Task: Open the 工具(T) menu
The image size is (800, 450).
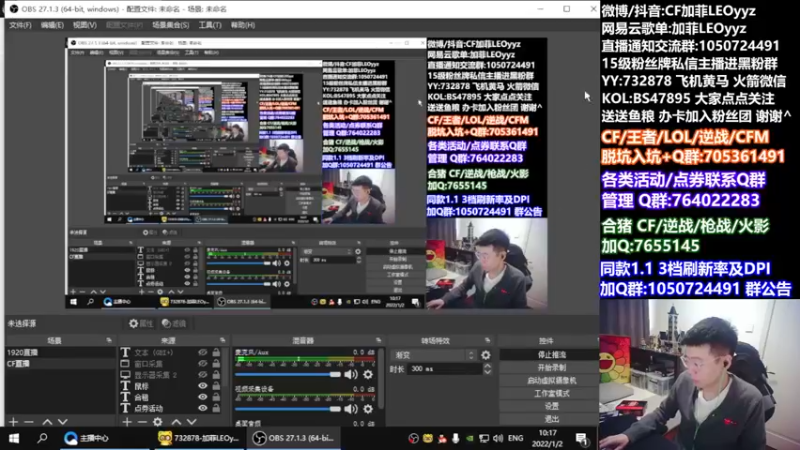Action: pos(210,25)
